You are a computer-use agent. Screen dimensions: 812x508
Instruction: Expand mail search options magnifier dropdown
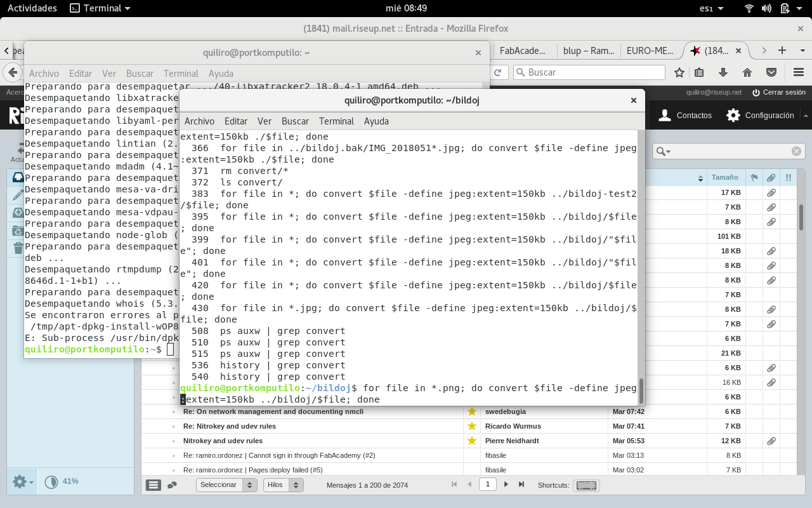[x=664, y=151]
